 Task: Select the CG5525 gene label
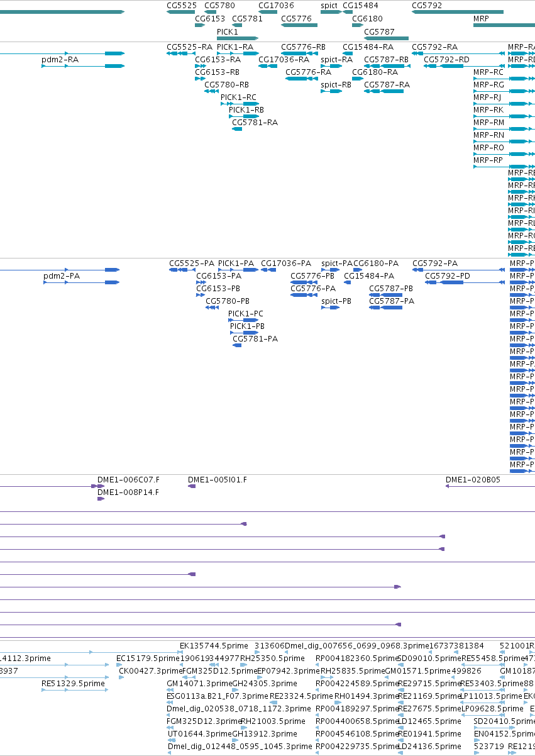(182, 6)
